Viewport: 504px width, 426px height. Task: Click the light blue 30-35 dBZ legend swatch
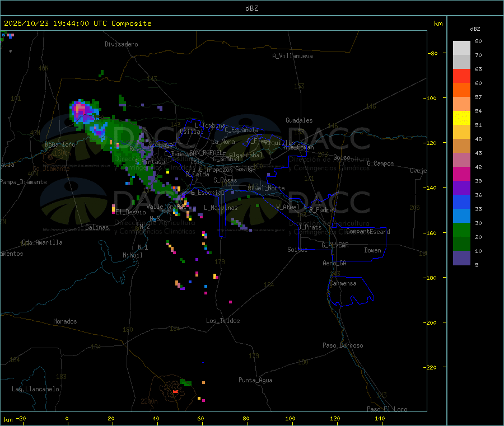(x=461, y=216)
